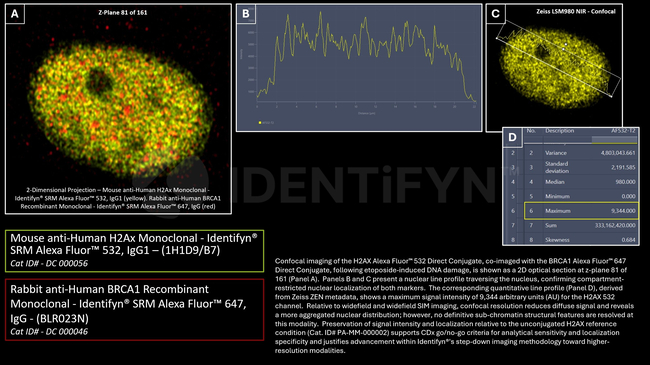Select the standard deviation value 2,191.585

coord(623,168)
